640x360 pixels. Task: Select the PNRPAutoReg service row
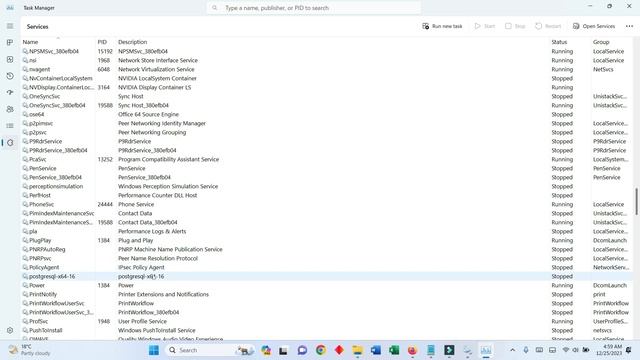click(327, 249)
